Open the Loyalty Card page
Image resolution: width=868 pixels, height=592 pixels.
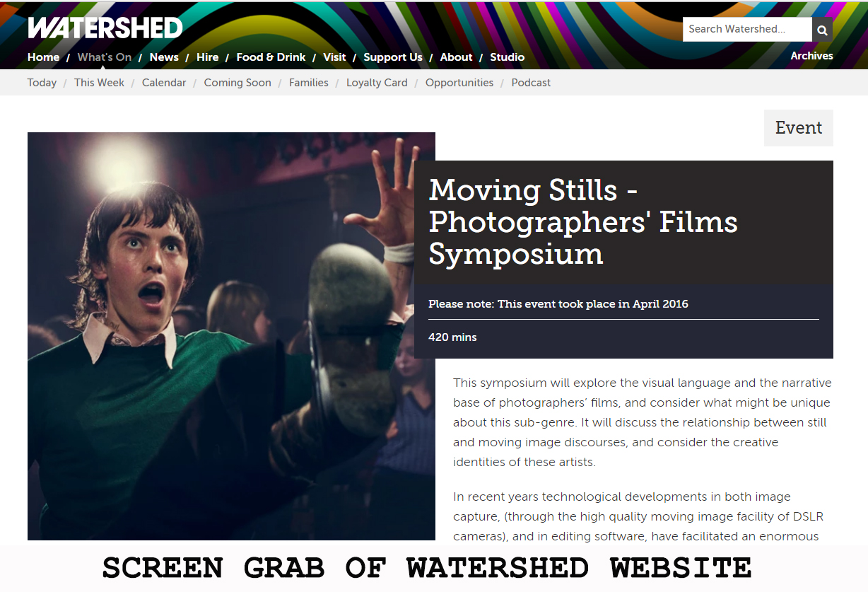pyautogui.click(x=377, y=83)
